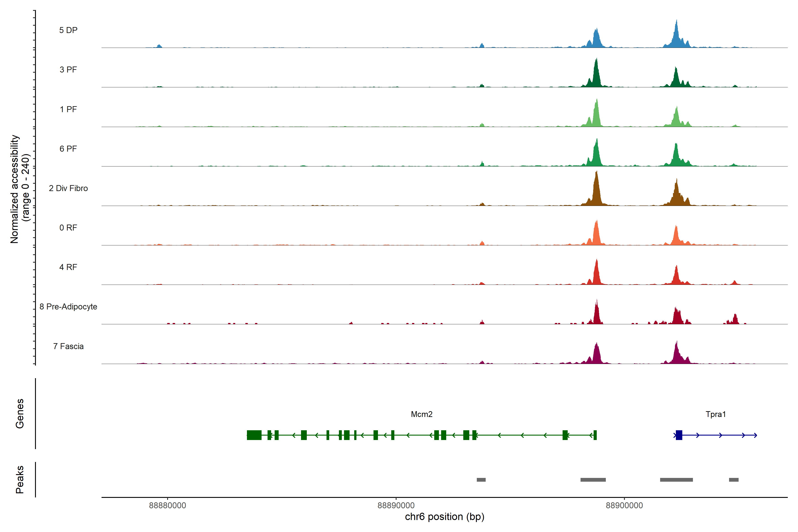Viewport: 798px width, 532px height.
Task: Click the 5 DP track label
Action: tap(68, 30)
